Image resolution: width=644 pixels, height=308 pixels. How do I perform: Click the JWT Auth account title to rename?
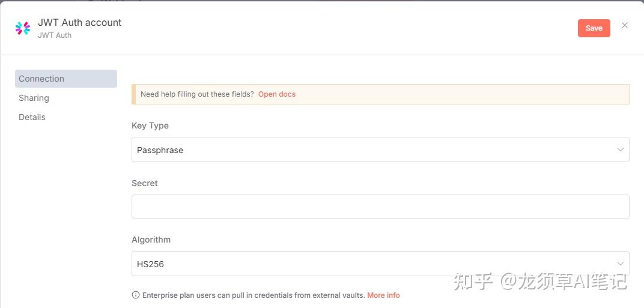coord(79,23)
